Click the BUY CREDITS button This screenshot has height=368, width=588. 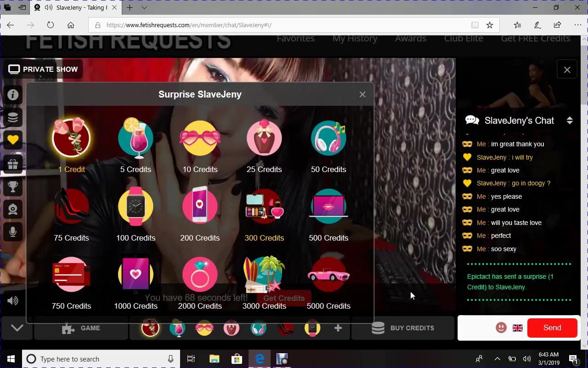pyautogui.click(x=402, y=328)
